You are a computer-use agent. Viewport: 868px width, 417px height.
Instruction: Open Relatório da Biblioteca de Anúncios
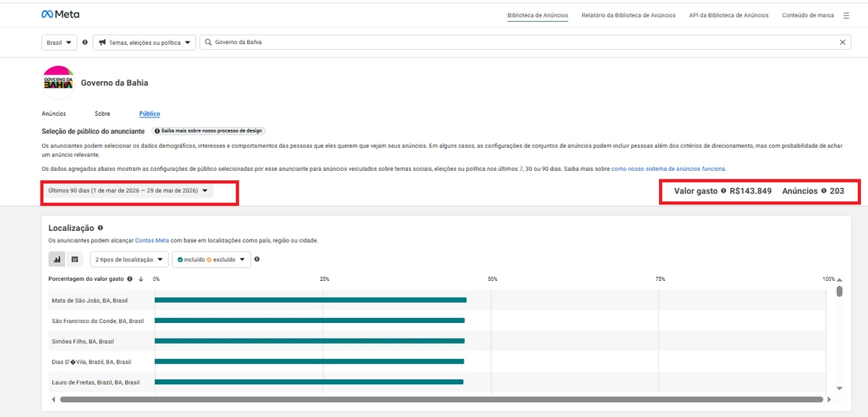(629, 15)
